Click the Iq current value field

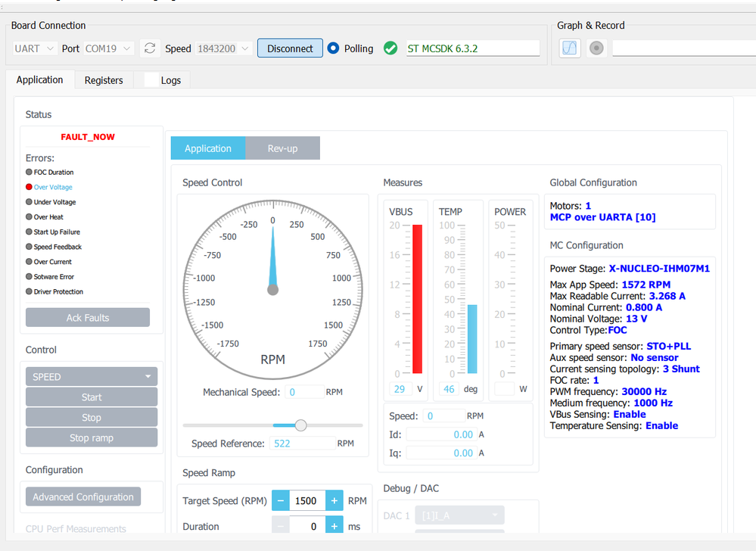441,453
